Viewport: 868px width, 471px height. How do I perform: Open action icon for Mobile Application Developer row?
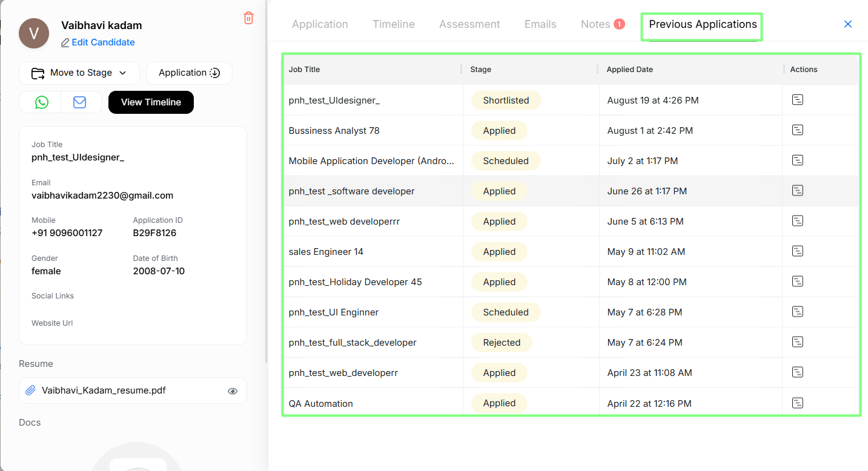tap(798, 160)
